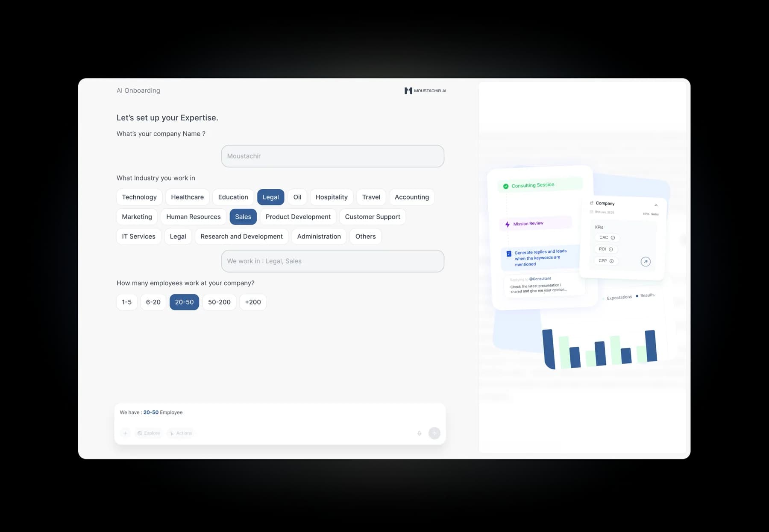Viewport: 769px width, 532px height.
Task: Click the company name input field
Action: [333, 156]
